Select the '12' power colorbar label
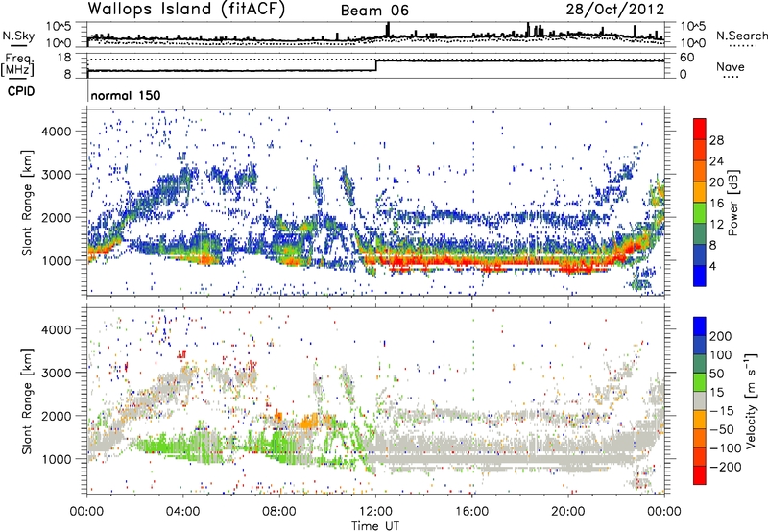Screen dimensions: 768x532 [x=716, y=225]
